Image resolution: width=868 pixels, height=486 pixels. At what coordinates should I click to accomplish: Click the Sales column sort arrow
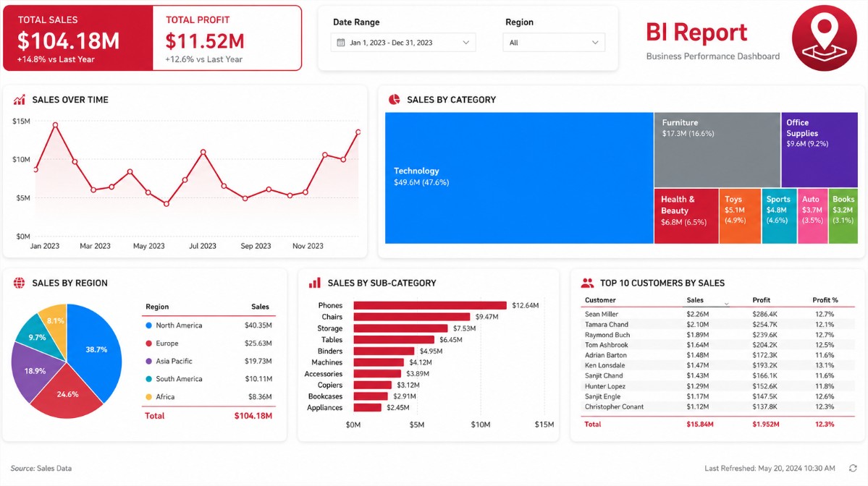click(726, 304)
